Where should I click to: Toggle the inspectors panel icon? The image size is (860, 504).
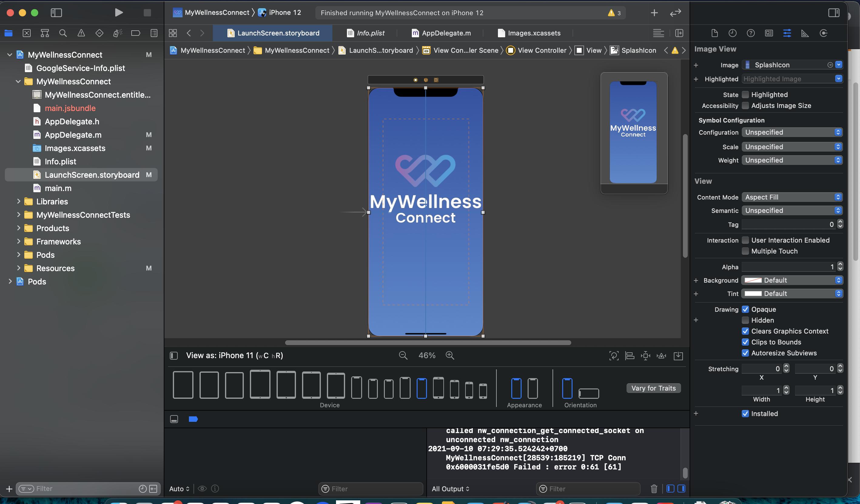(x=834, y=13)
